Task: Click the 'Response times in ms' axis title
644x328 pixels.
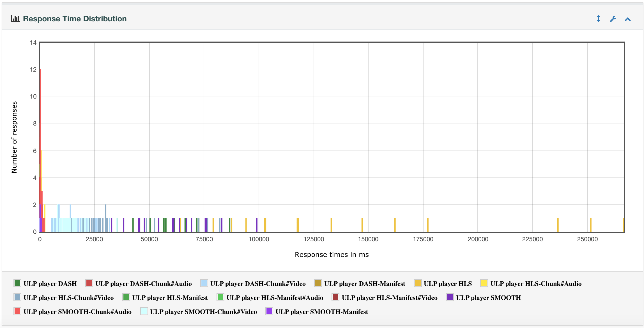Action: pos(332,255)
